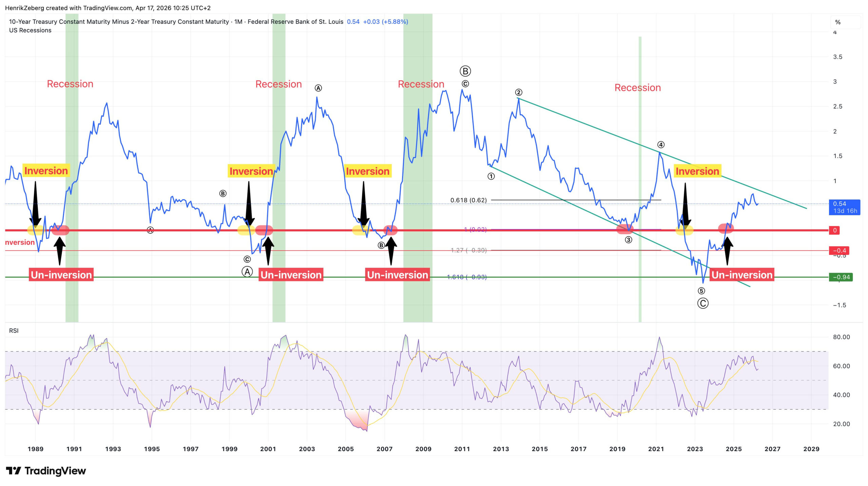Image resolution: width=868 pixels, height=486 pixels.
Task: Select large circled A marker near 2000
Action: point(247,271)
